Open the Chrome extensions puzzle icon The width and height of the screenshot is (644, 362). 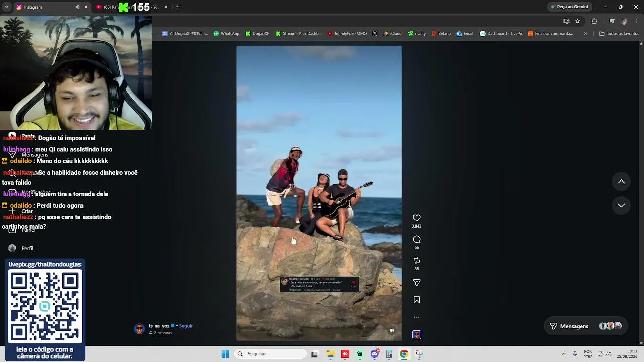coord(594,21)
